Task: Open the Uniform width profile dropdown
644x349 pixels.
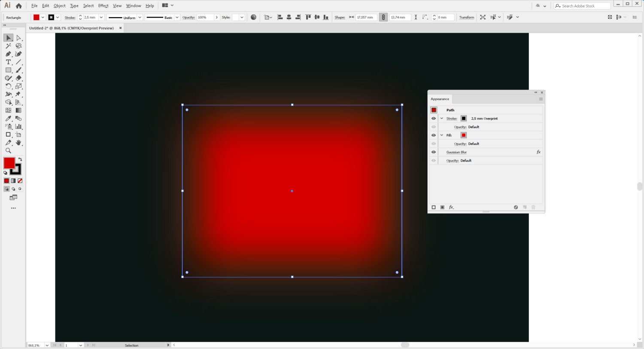Action: [140, 18]
